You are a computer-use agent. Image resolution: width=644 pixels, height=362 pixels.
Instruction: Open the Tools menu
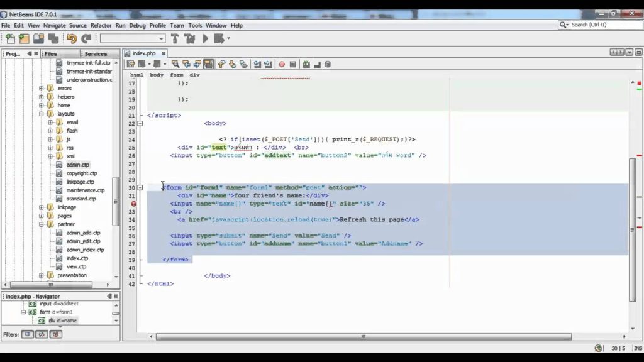(195, 25)
